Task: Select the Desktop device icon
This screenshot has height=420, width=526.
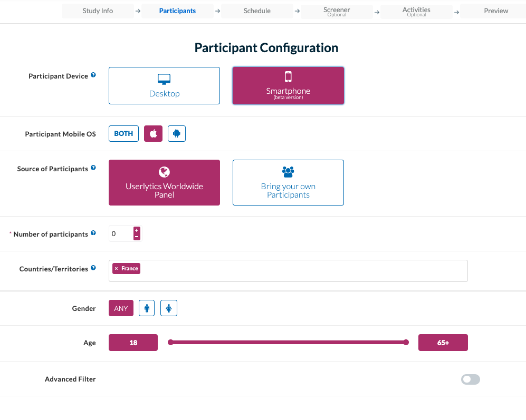Action: pyautogui.click(x=164, y=78)
